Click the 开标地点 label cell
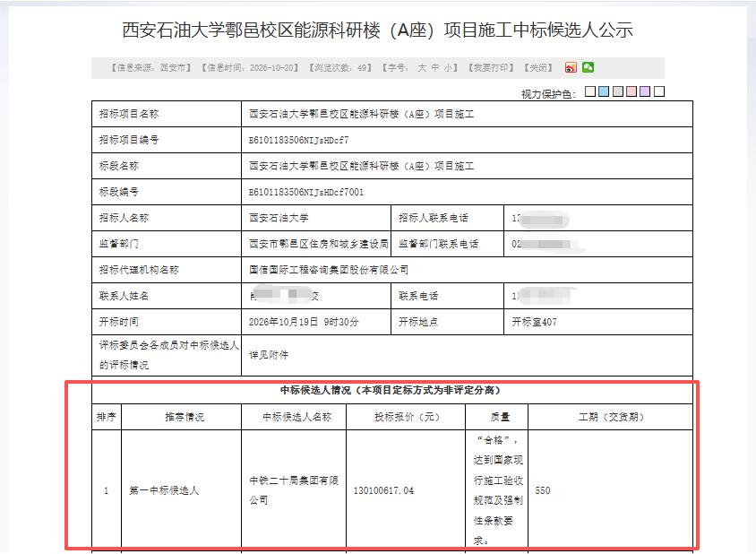This screenshot has height=554, width=756. click(448, 323)
